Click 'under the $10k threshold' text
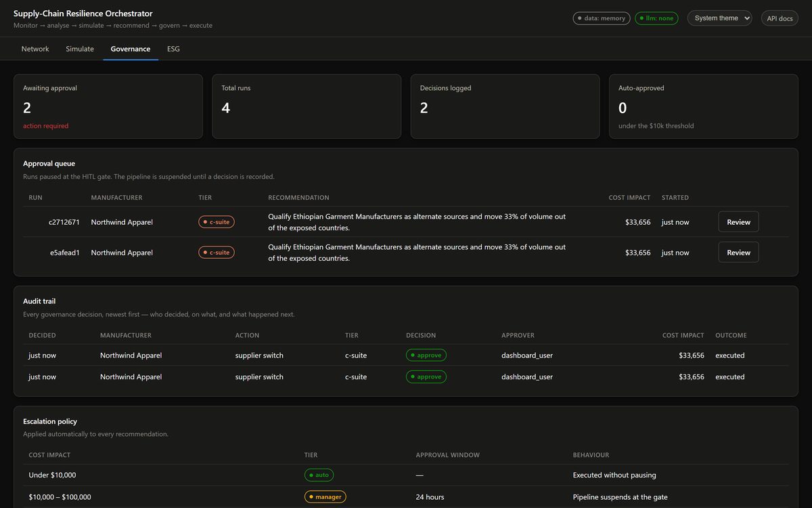 [x=656, y=126]
